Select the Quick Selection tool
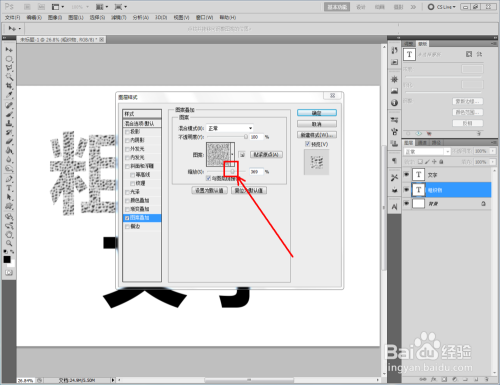The height and width of the screenshot is (385, 500). [9, 77]
